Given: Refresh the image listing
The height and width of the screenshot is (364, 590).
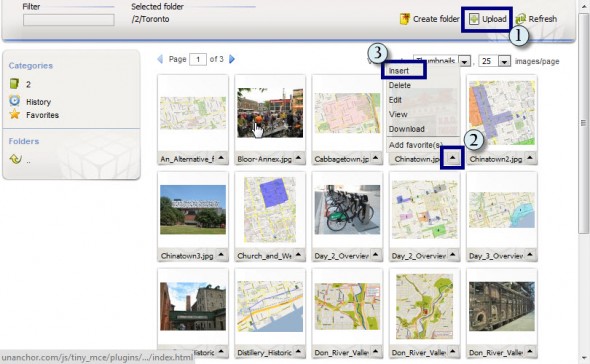Looking at the screenshot, I should coord(536,19).
